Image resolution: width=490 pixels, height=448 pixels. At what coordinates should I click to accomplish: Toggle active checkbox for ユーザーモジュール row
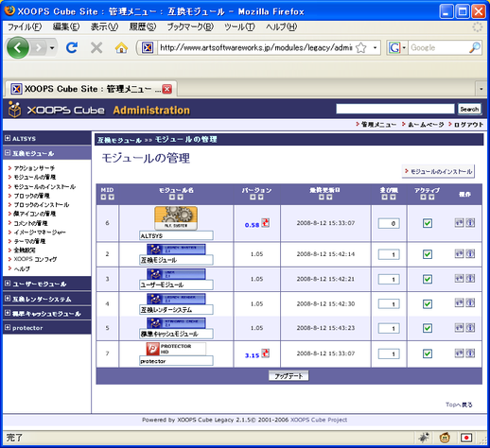click(428, 279)
